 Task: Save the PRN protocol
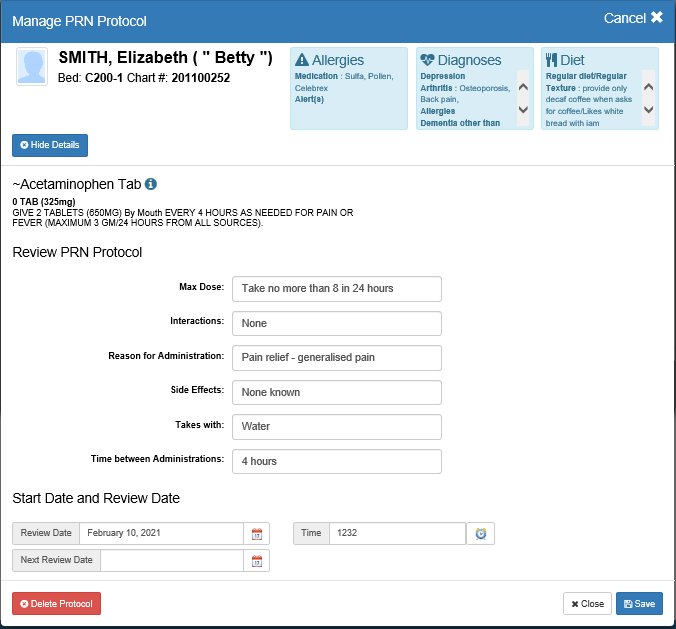click(638, 604)
